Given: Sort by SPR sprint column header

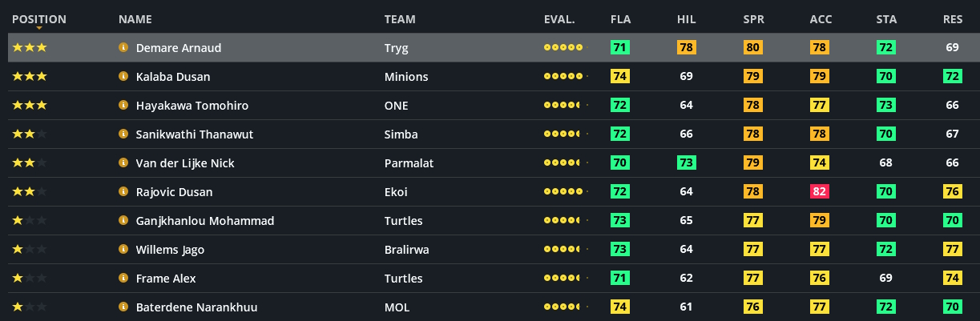Looking at the screenshot, I should click(752, 19).
